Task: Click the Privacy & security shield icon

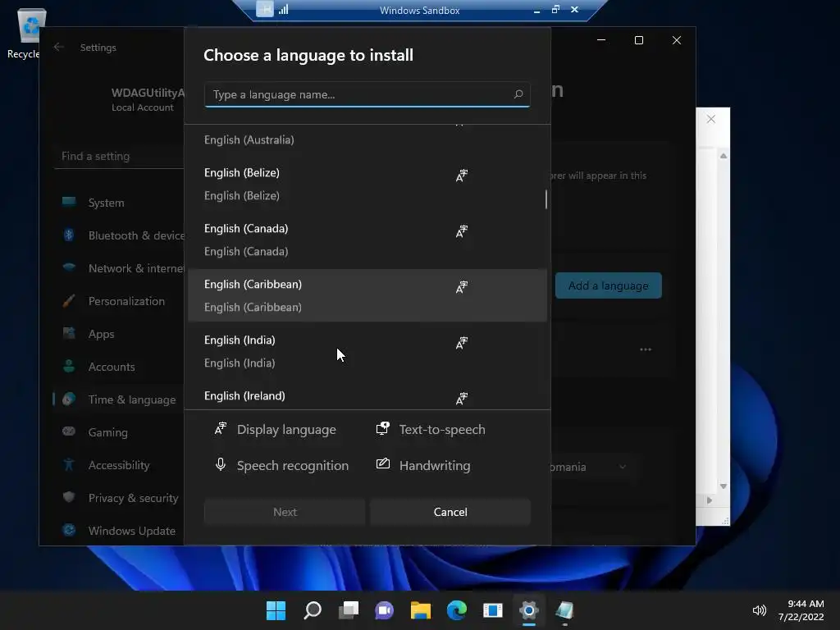Action: [69, 497]
